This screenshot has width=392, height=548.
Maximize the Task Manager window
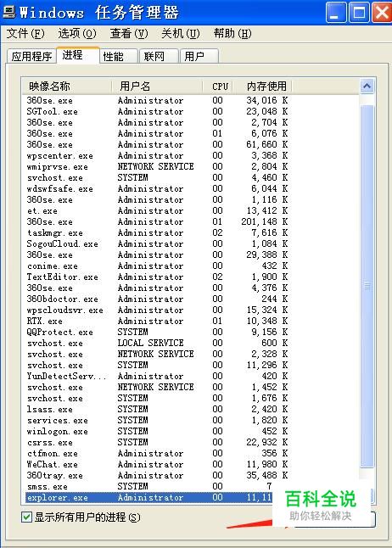359,13
